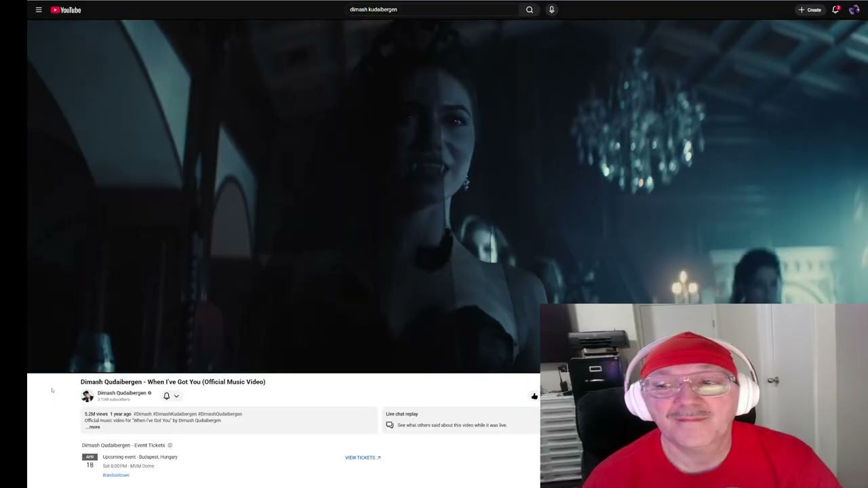Open the YouTube guide hamburger menu

tap(39, 9)
